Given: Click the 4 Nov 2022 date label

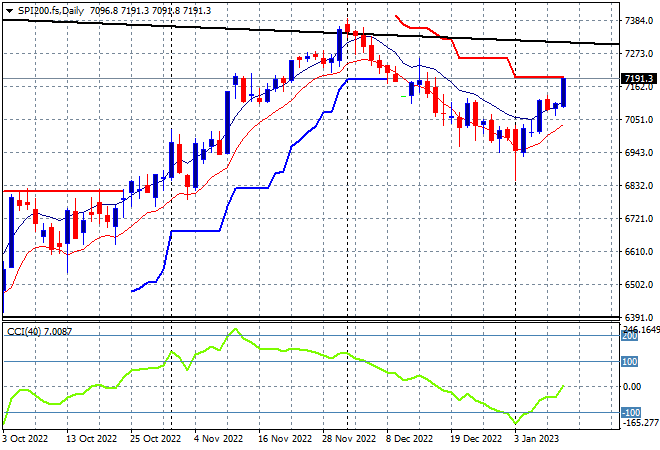Looking at the screenshot, I should click(218, 439).
